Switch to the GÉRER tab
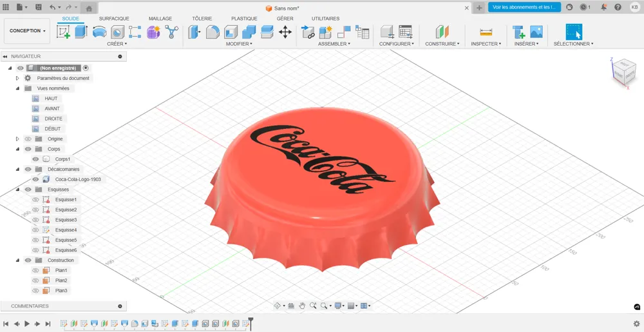 click(x=285, y=19)
